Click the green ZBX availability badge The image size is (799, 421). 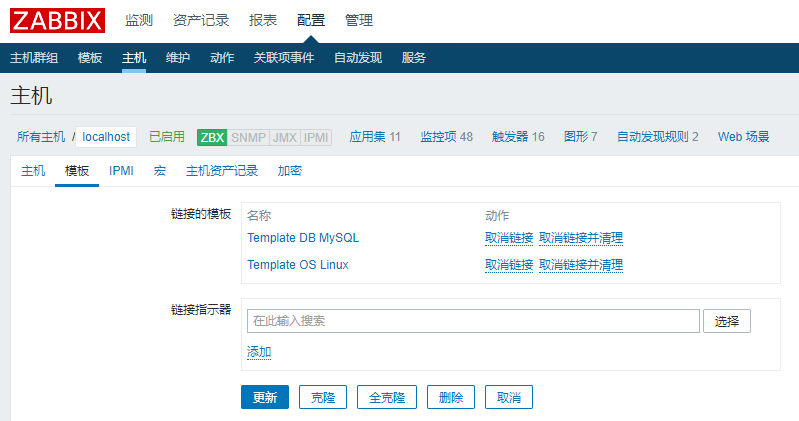pos(212,137)
